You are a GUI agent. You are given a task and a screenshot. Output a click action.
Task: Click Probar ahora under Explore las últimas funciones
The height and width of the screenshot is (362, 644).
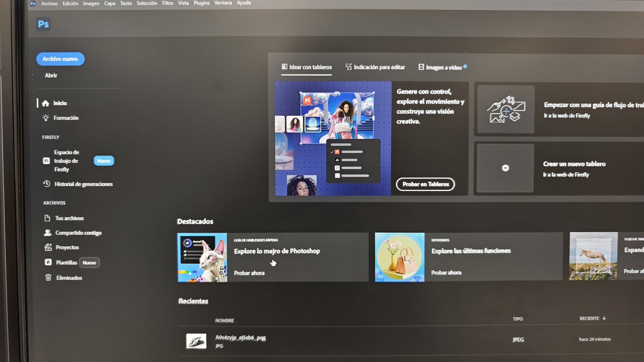click(447, 272)
